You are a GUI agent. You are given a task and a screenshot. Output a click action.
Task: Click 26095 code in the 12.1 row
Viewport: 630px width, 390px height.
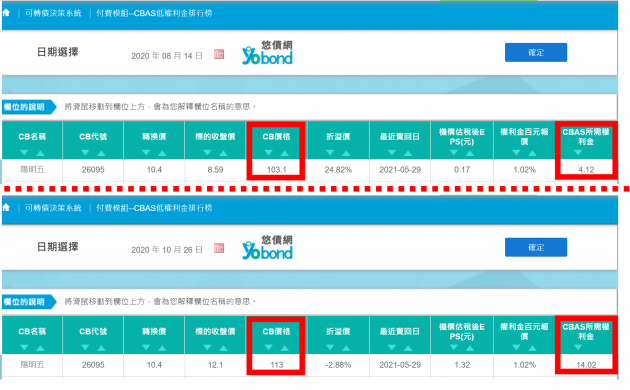[x=93, y=365]
